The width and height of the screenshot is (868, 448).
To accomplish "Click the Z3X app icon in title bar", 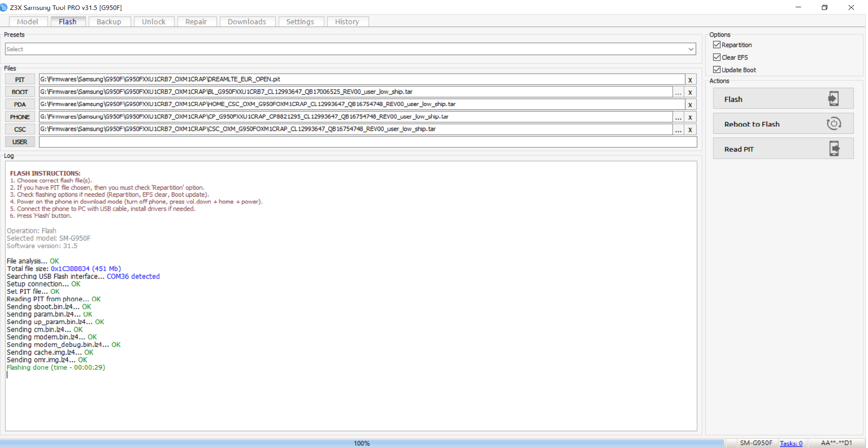I will point(4,7).
